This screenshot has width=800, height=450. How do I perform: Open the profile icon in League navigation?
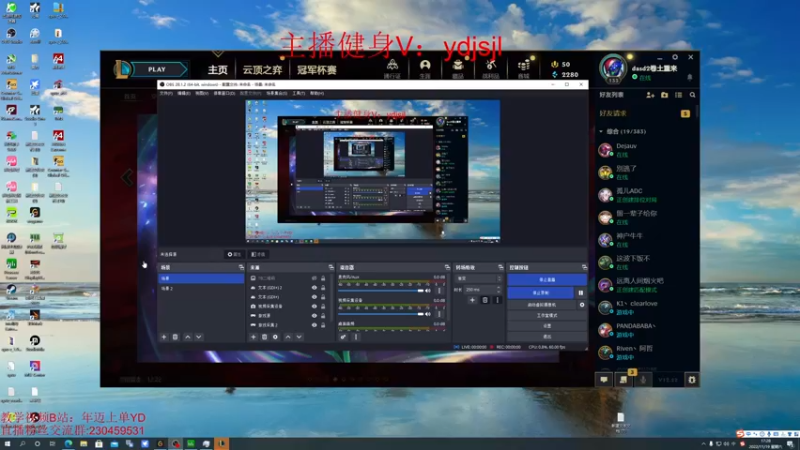(425, 67)
